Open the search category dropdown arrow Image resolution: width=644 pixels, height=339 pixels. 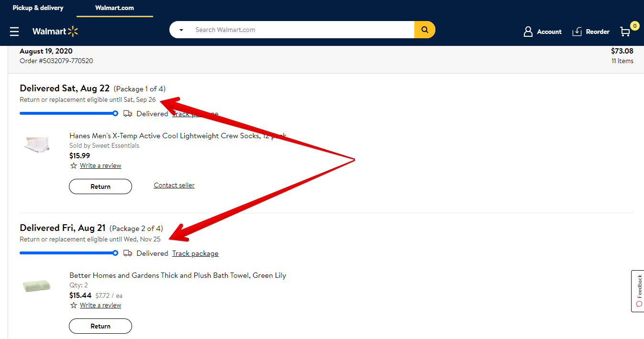(x=181, y=30)
